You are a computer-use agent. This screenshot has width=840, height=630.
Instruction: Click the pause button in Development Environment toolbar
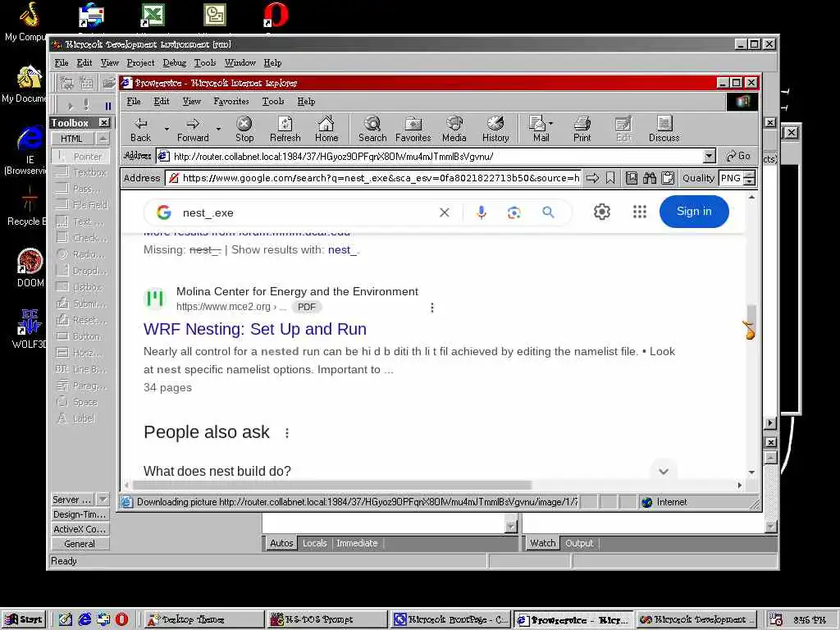click(x=107, y=106)
